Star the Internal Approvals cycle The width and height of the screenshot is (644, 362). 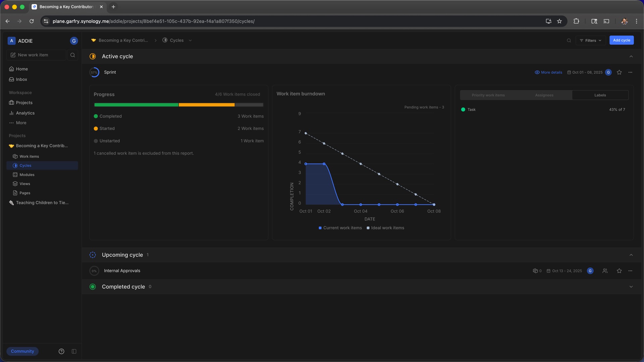coord(619,271)
